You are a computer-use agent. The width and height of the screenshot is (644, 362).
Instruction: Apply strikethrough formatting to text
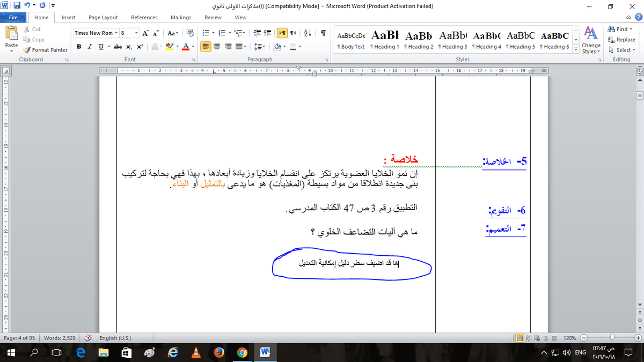(x=118, y=47)
